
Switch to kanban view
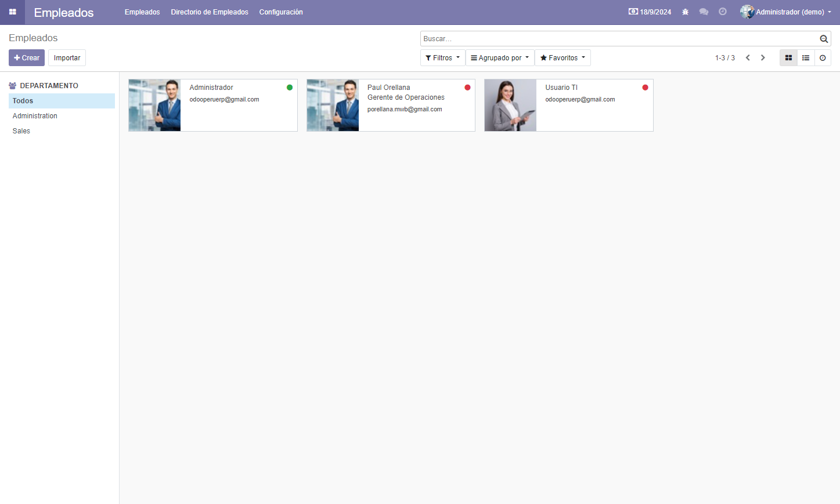tap(788, 58)
